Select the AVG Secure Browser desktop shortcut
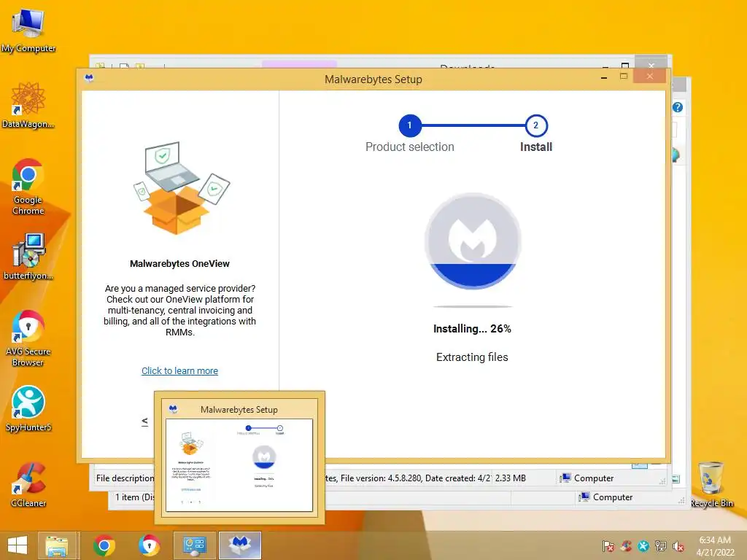This screenshot has height=560, width=747. 28,338
